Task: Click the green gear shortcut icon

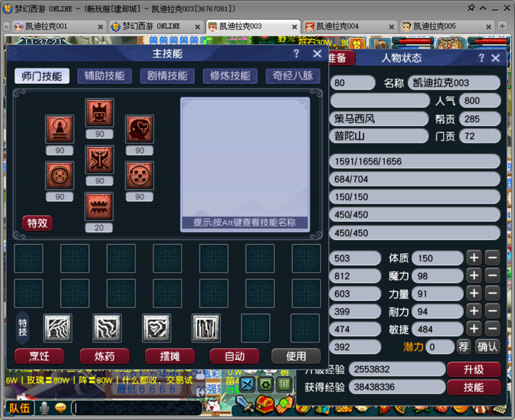Action: (x=266, y=384)
